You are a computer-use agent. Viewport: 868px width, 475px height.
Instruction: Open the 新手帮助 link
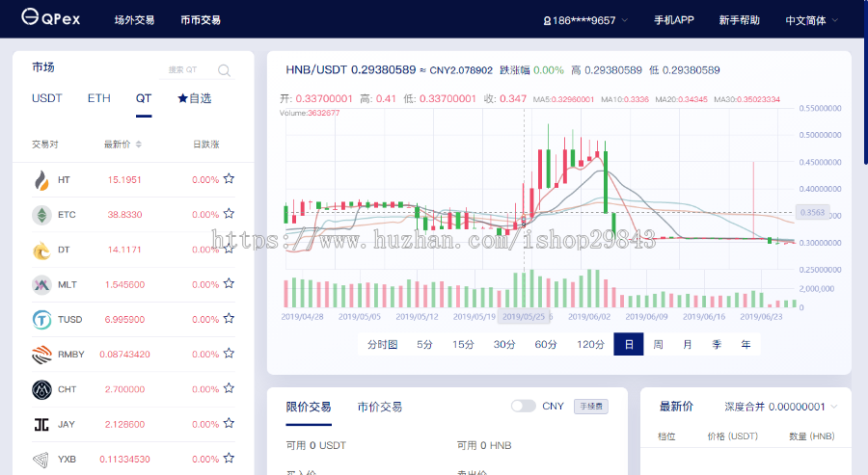[x=740, y=20]
